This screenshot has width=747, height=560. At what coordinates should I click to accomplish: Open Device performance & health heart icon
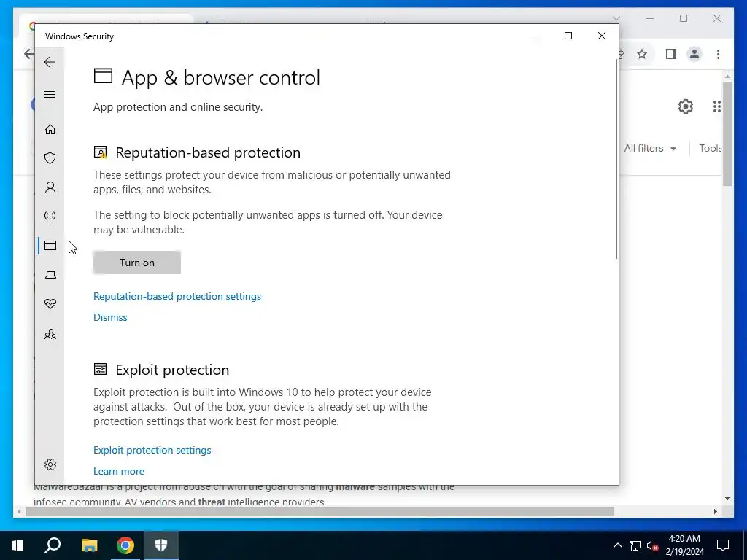coord(50,304)
